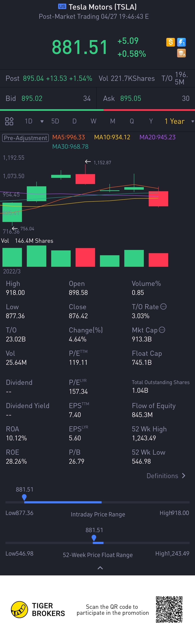195x644 pixels.
Task: Collapse the details panel with up chevron
Action: [100, 568]
